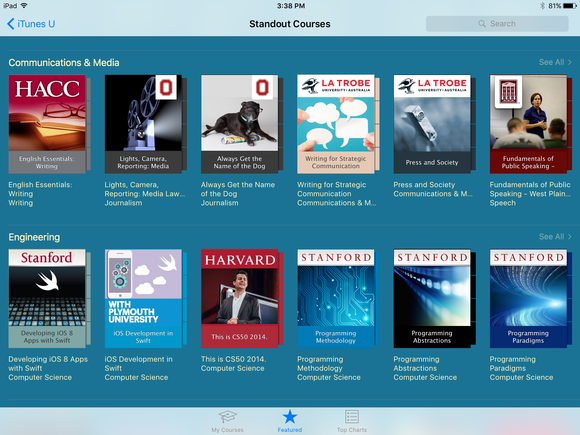The width and height of the screenshot is (580, 435).
Task: Open Always Get the Name of the Dog cover
Action: [239, 124]
